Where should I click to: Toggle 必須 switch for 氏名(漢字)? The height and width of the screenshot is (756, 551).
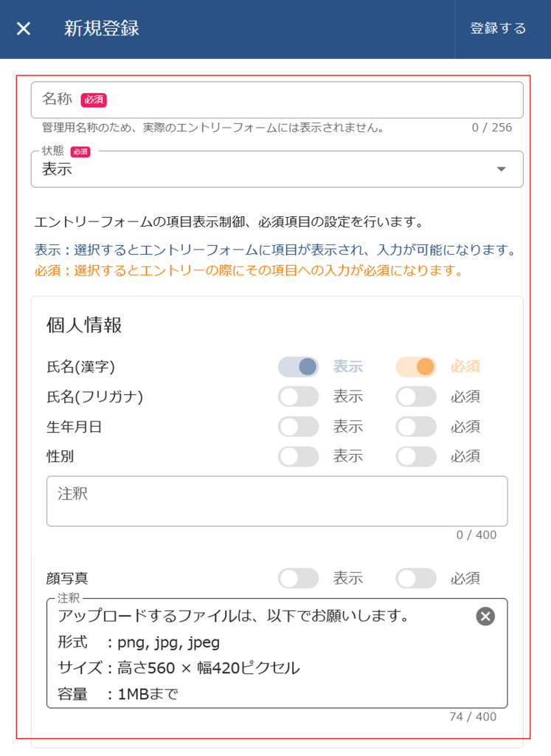(x=417, y=367)
